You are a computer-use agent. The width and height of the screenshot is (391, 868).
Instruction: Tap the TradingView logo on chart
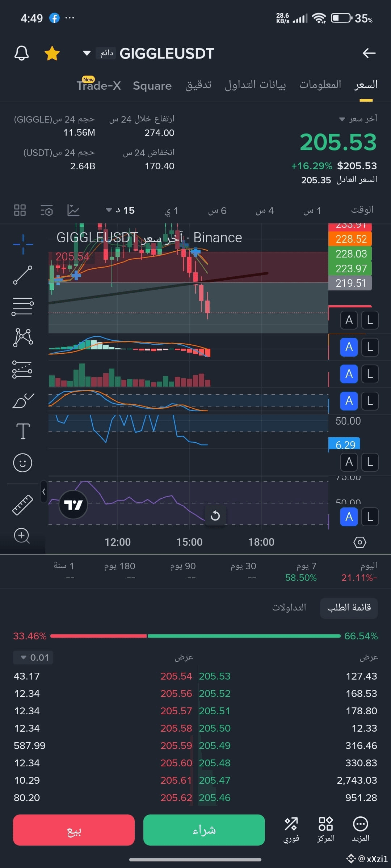click(x=73, y=505)
